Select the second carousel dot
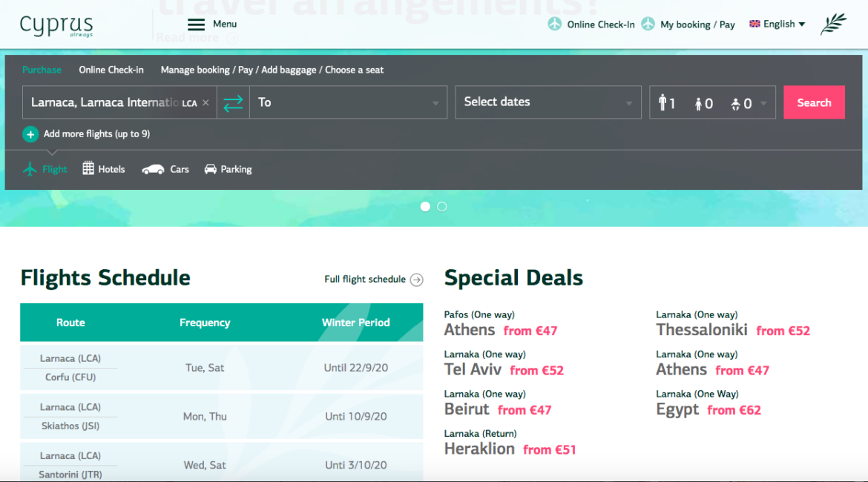868x482 pixels. (x=441, y=206)
